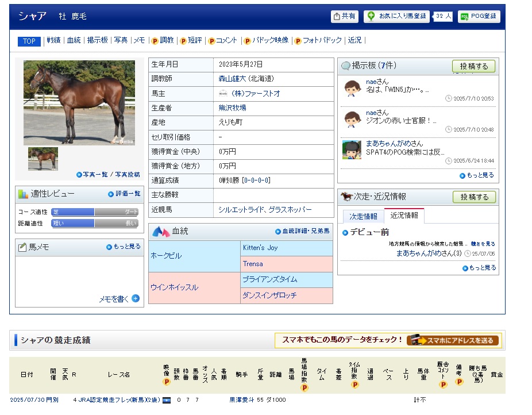Click the コース適性 芝/ダート bar

click(95, 212)
